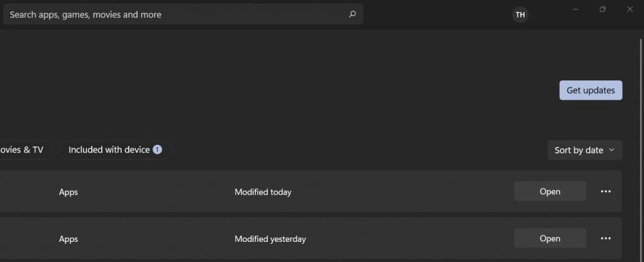Open more options for app modified yesterday
The image size is (644, 262).
[x=606, y=239]
